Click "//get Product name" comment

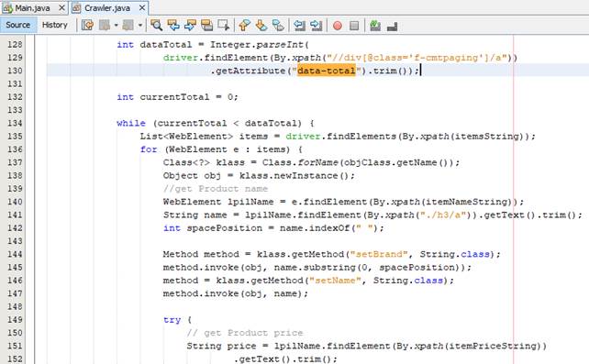tap(216, 189)
